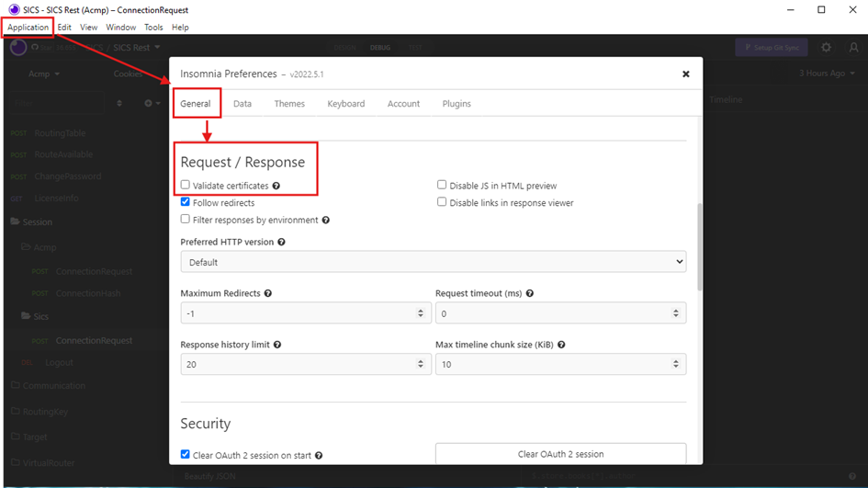This screenshot has width=868, height=488.
Task: Enable the Validate certificates checkbox
Action: tap(186, 185)
